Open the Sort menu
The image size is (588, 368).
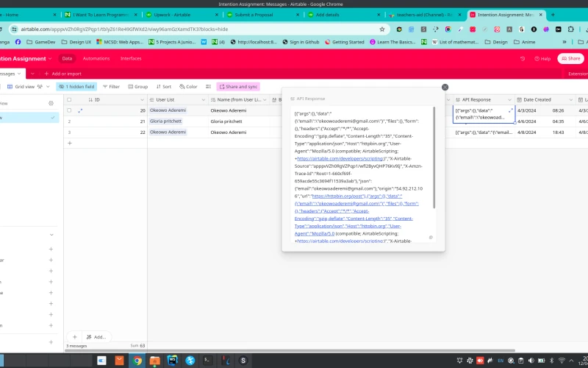click(163, 87)
